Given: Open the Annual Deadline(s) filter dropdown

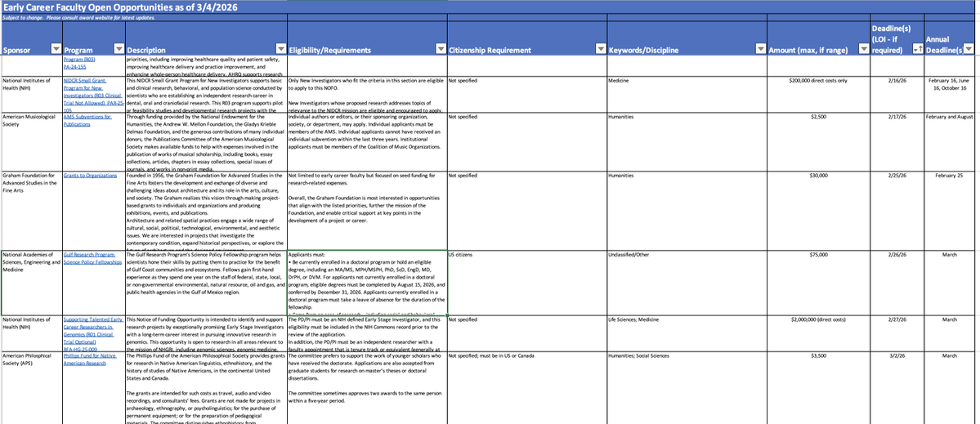Looking at the screenshot, I should [969, 49].
